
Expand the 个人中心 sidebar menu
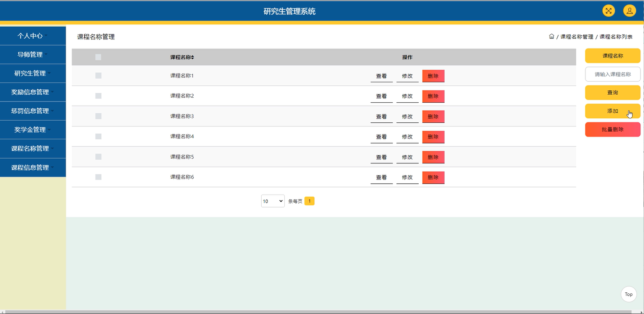[x=33, y=36]
